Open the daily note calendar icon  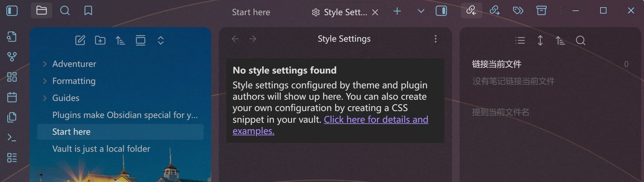12,97
